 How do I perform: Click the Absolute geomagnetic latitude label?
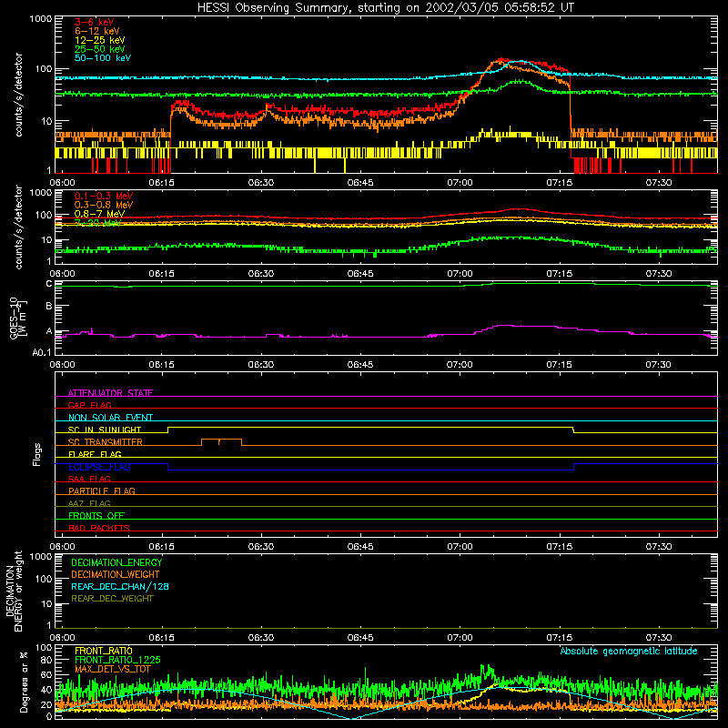click(629, 651)
